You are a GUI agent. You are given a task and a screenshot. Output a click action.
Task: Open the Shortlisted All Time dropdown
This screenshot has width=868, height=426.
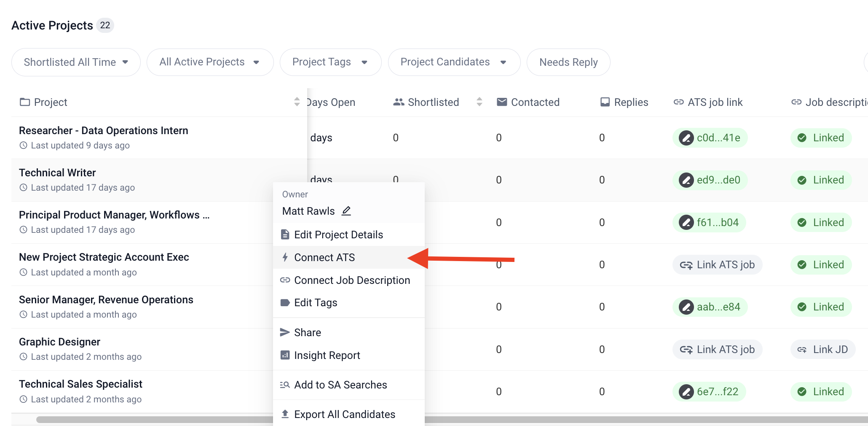(x=76, y=62)
